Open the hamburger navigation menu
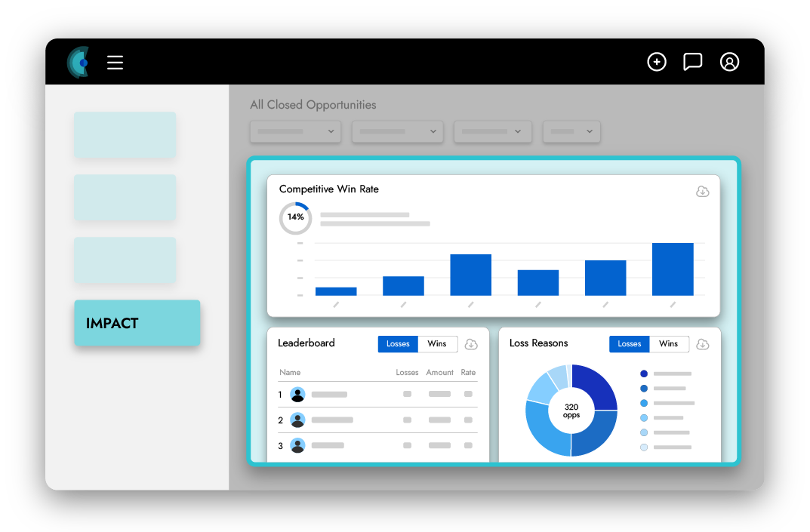 pos(115,62)
